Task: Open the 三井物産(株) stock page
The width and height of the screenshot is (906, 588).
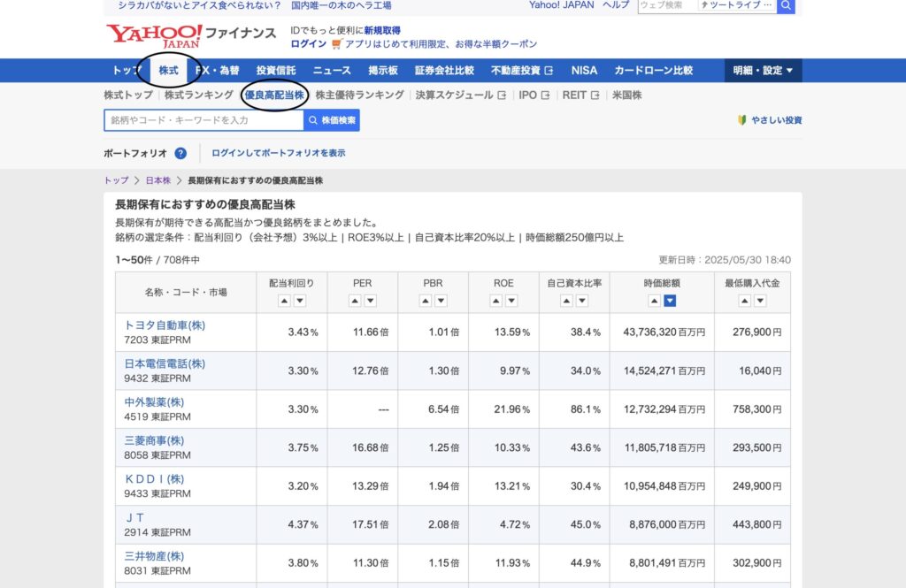Action: click(x=154, y=556)
